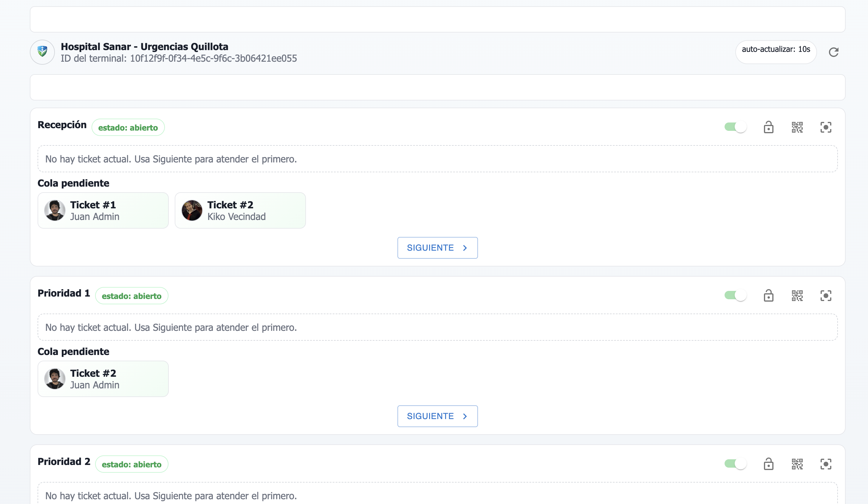868x504 pixels.
Task: Click the Recepción 'estado: abierto' badge
Action: click(x=128, y=127)
